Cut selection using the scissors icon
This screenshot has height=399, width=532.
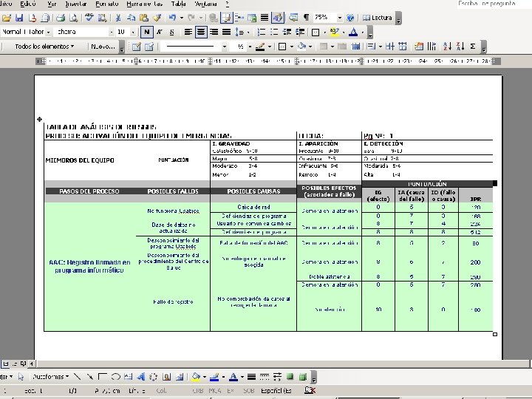click(x=118, y=18)
